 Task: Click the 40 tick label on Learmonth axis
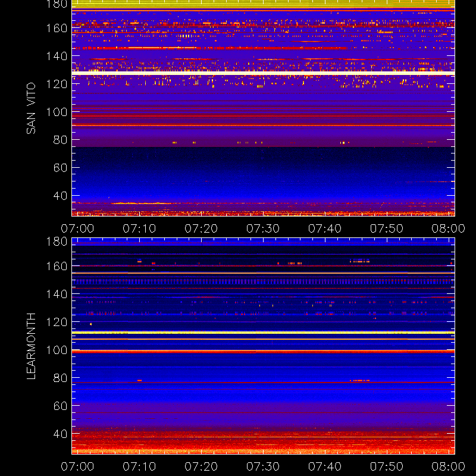tap(60, 434)
